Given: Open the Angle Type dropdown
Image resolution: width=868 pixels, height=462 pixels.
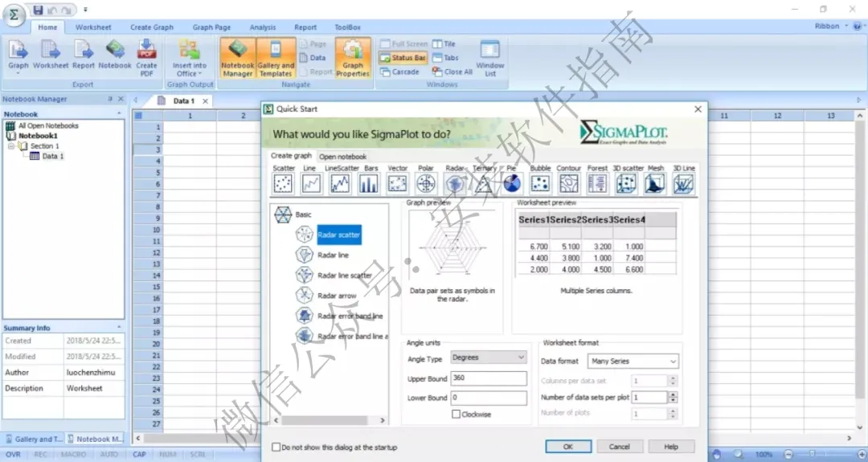Looking at the screenshot, I should click(489, 358).
